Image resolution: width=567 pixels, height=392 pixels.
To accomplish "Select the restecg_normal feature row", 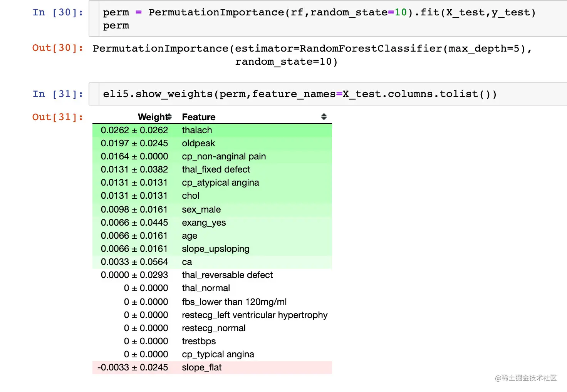I will [x=212, y=328].
